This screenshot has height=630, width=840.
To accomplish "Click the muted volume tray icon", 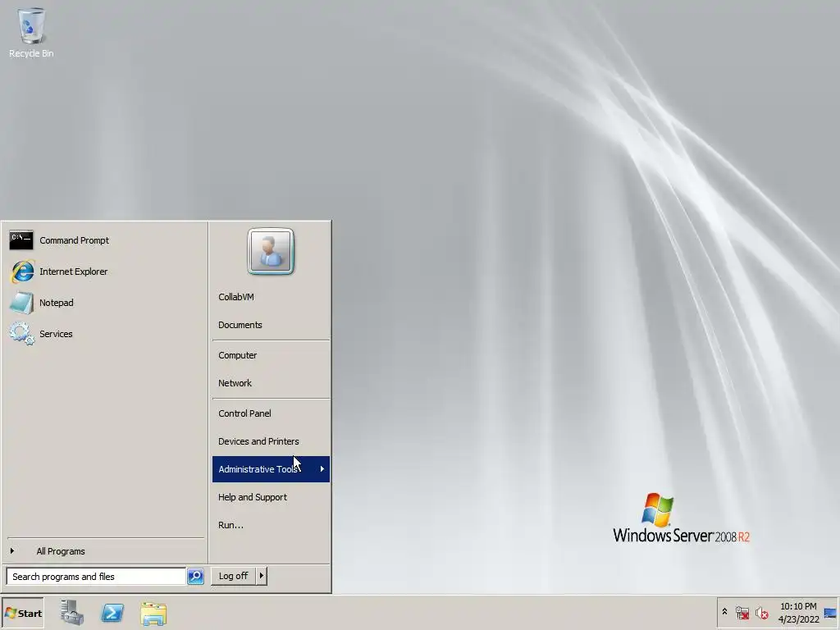I will 762,613.
